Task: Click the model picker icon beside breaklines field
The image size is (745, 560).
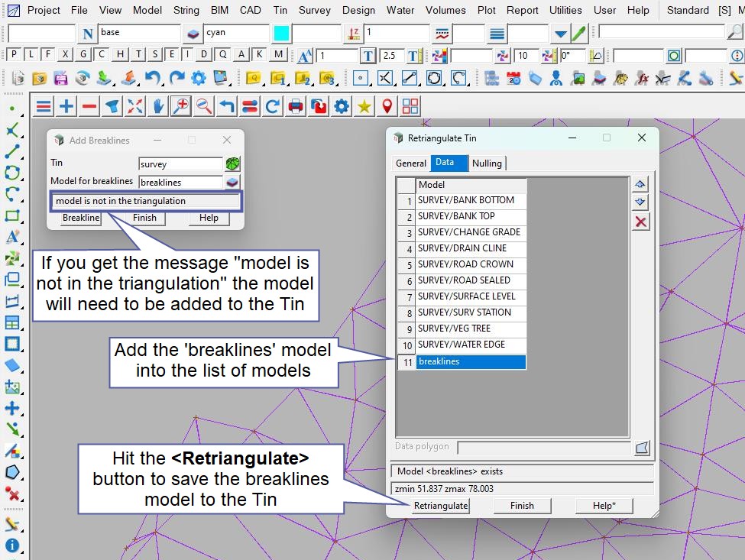Action: 233,182
